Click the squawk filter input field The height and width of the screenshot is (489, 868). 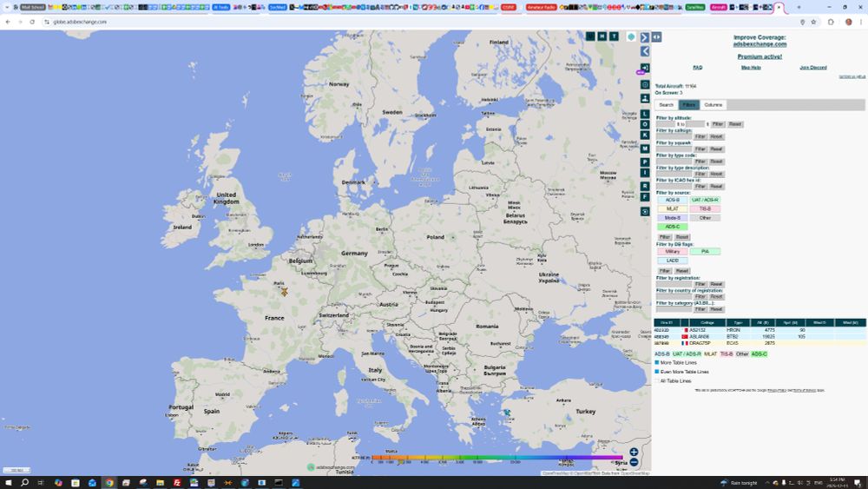pos(674,149)
